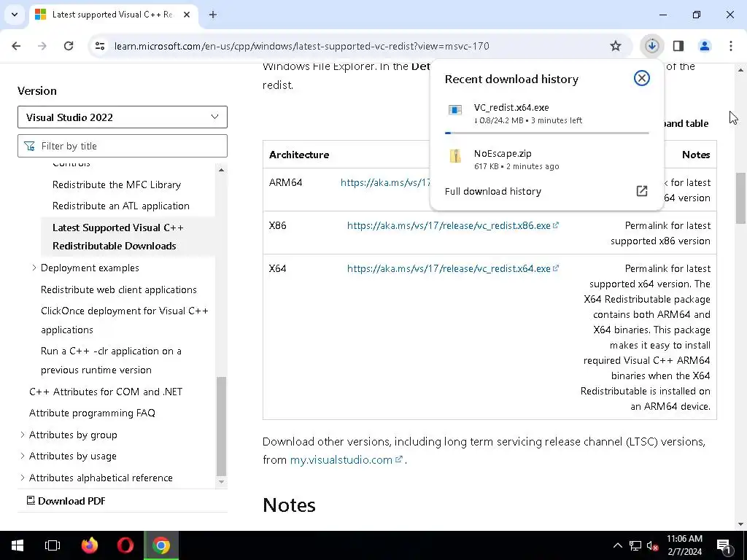The height and width of the screenshot is (560, 747).
Task: Open tab search dropdown arrow
Action: tap(15, 15)
